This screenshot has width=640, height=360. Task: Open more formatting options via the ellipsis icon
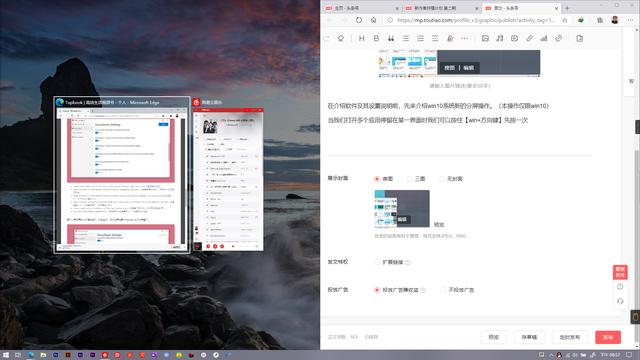tap(464, 38)
